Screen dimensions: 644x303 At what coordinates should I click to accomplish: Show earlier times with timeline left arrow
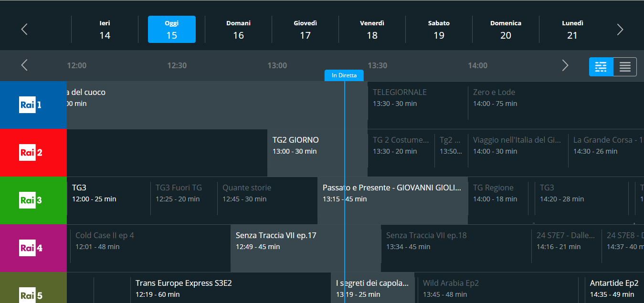point(24,65)
